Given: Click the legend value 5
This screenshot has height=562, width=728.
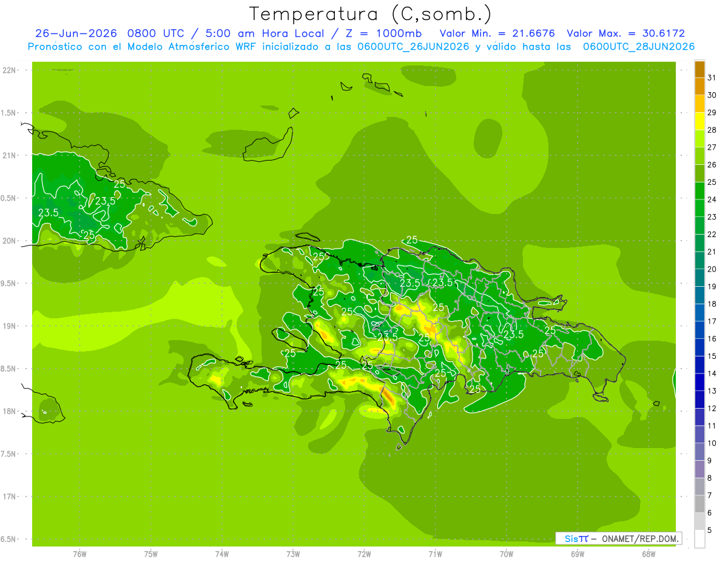Looking at the screenshot, I should [710, 530].
